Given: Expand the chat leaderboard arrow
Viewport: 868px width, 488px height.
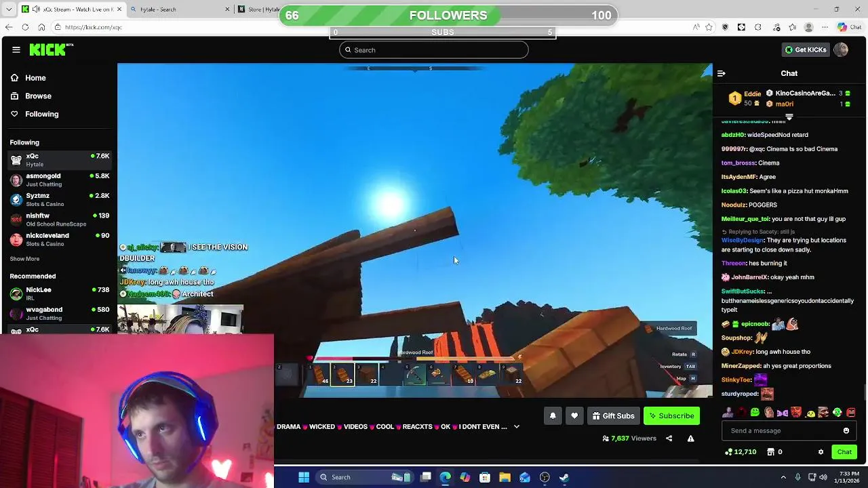Looking at the screenshot, I should [x=789, y=117].
